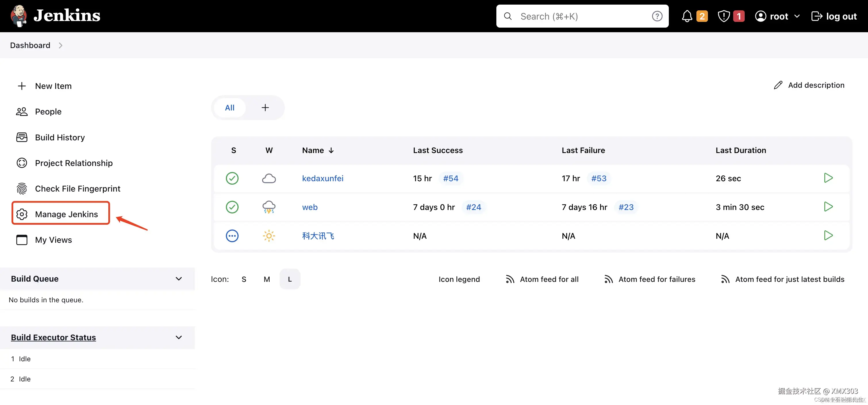Set icon size to M
Screen dimensions: 868x405
(266, 279)
